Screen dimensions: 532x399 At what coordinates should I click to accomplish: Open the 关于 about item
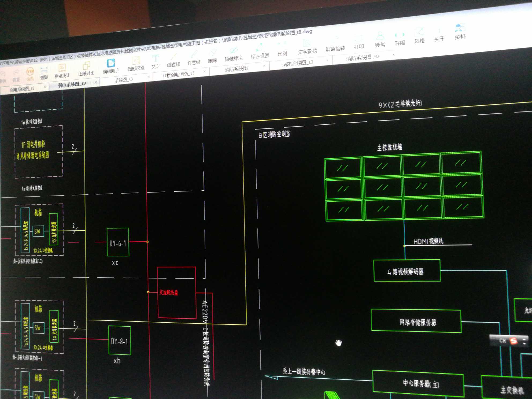439,35
